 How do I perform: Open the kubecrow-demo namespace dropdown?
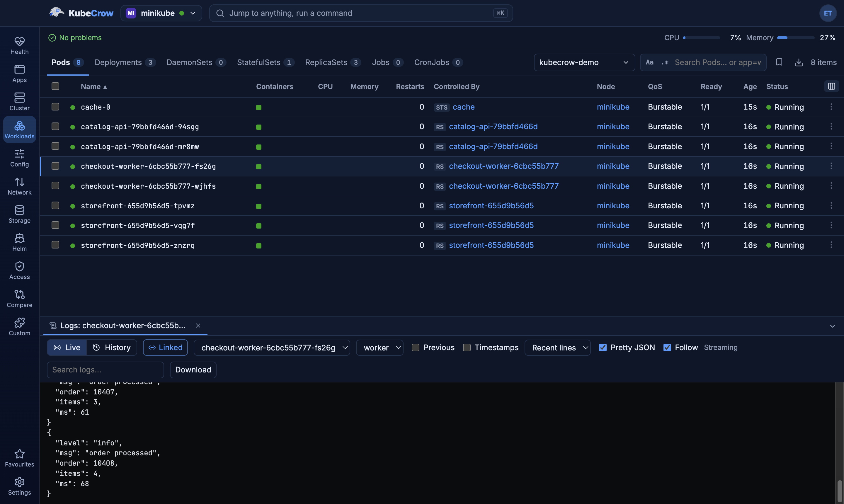[584, 62]
